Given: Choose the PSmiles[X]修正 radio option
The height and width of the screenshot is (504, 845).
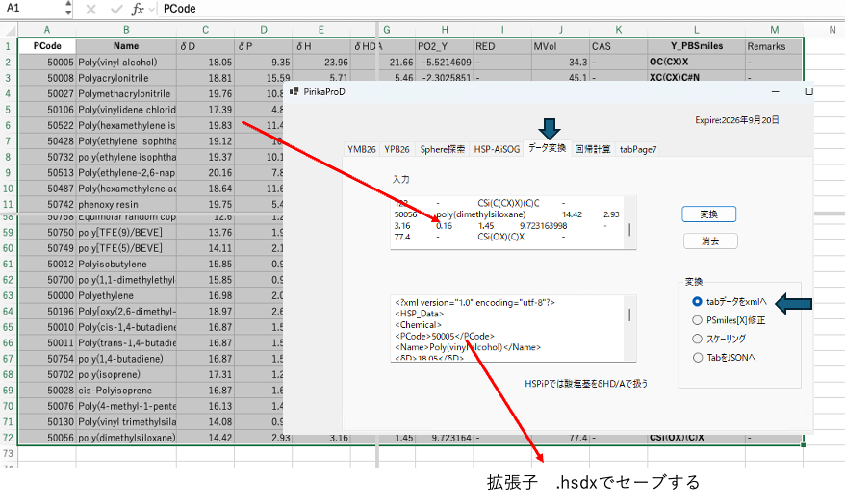Looking at the screenshot, I should coord(698,320).
